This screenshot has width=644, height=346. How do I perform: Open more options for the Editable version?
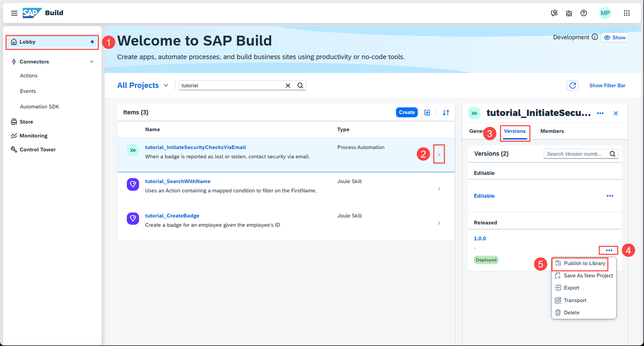[x=610, y=196]
